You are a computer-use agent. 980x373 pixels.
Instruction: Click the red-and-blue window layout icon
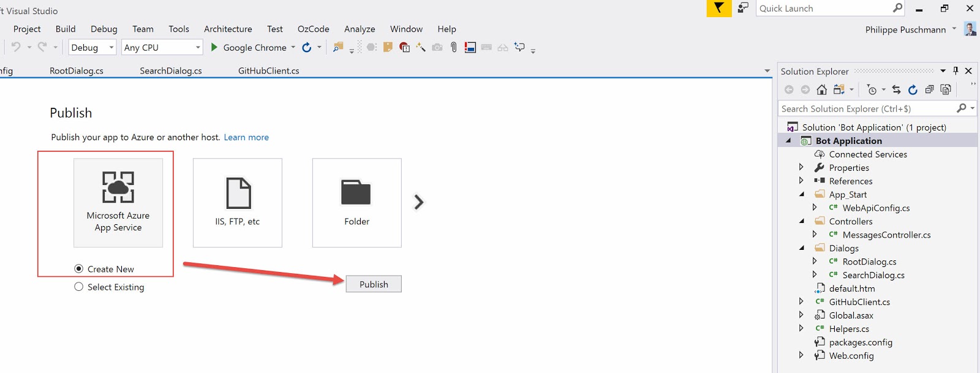470,47
